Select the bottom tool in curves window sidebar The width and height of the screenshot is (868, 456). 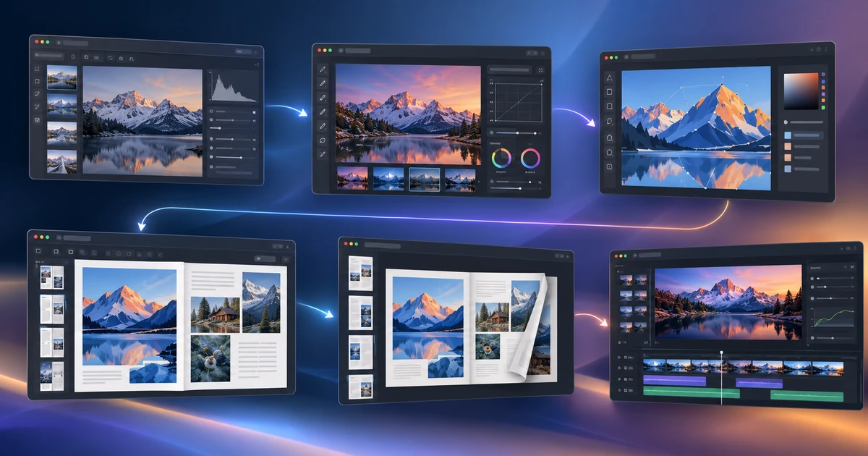pyautogui.click(x=323, y=154)
